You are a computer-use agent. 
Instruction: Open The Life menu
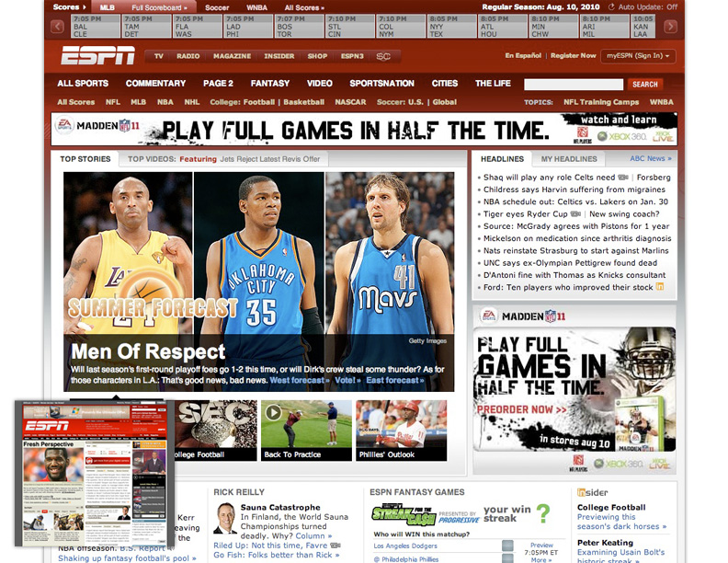pyautogui.click(x=493, y=83)
